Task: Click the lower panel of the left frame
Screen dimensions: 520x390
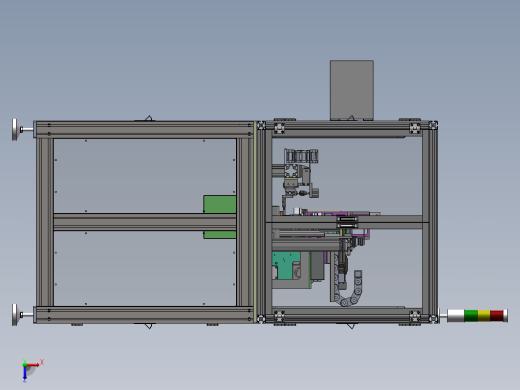Action: (x=145, y=268)
